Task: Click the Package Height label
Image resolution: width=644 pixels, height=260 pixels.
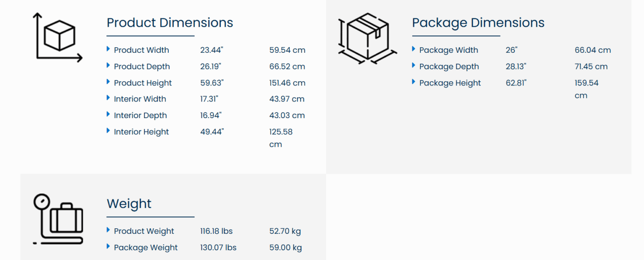Action: click(x=450, y=83)
